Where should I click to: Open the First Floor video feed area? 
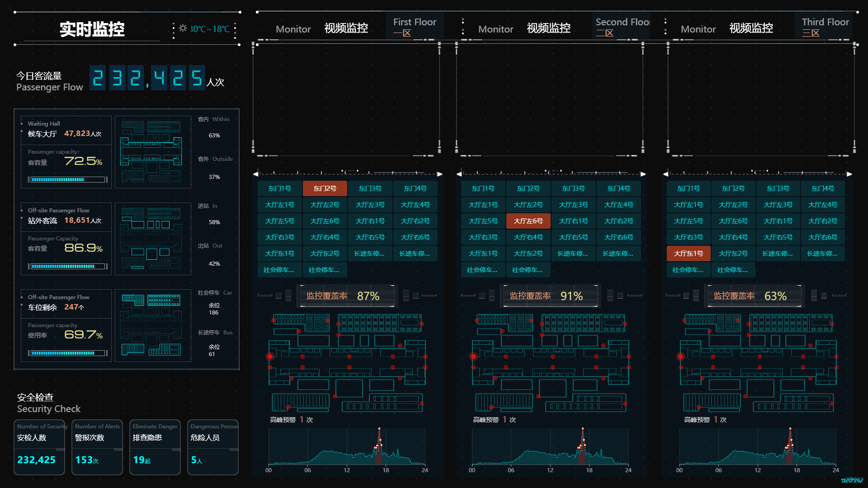pos(346,99)
